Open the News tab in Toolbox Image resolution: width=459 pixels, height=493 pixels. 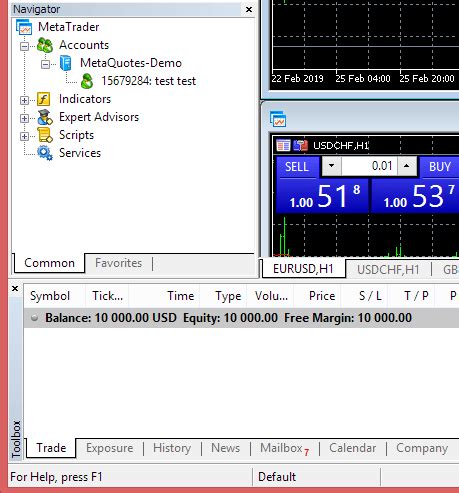(x=225, y=448)
